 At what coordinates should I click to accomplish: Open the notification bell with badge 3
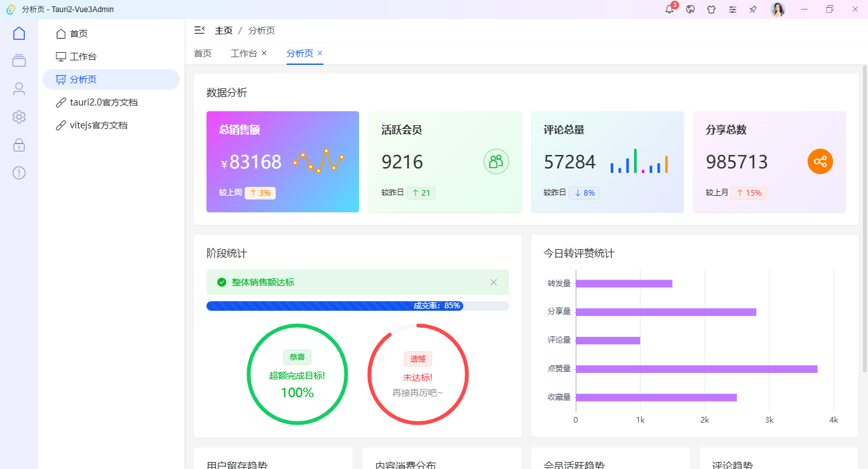tap(669, 10)
